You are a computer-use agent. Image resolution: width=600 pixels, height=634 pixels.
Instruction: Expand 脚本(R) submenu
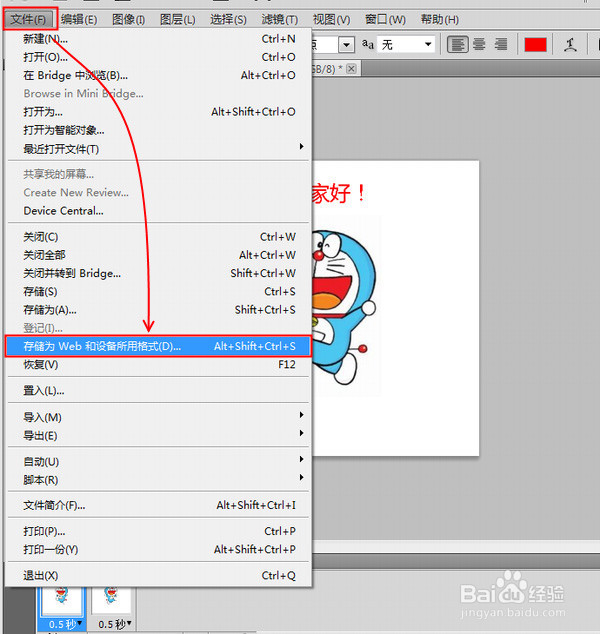[158, 480]
